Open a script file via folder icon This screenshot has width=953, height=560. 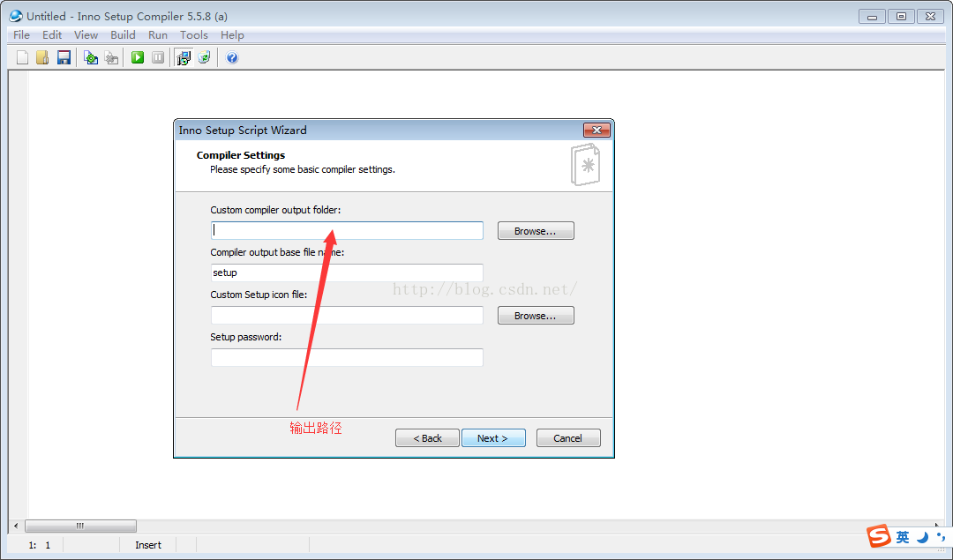(x=42, y=57)
